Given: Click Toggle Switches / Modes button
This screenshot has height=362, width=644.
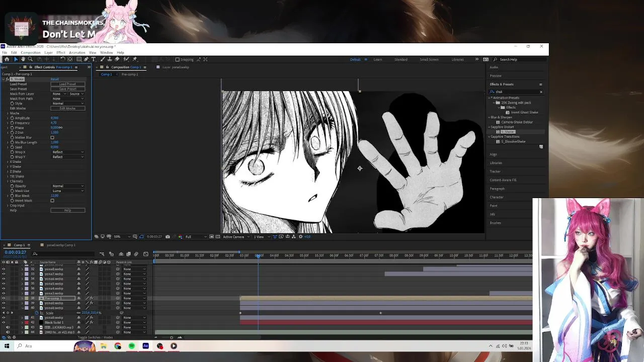Looking at the screenshot, I should coord(95,337).
